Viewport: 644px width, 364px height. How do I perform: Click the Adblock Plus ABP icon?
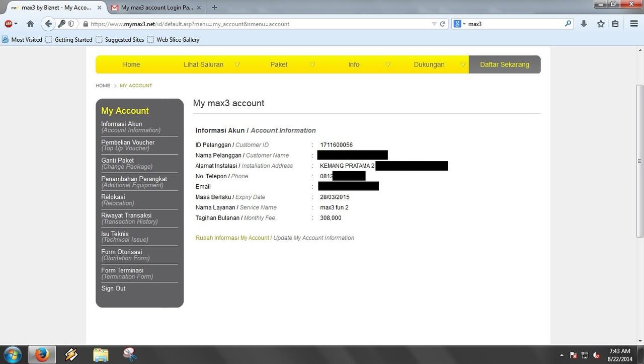click(x=8, y=24)
